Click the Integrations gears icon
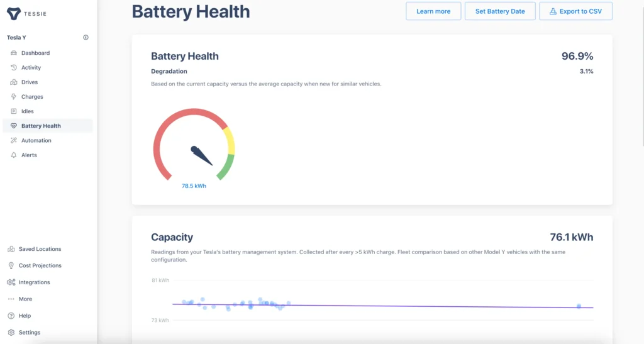Viewport: 644px width, 344px height. tap(11, 282)
